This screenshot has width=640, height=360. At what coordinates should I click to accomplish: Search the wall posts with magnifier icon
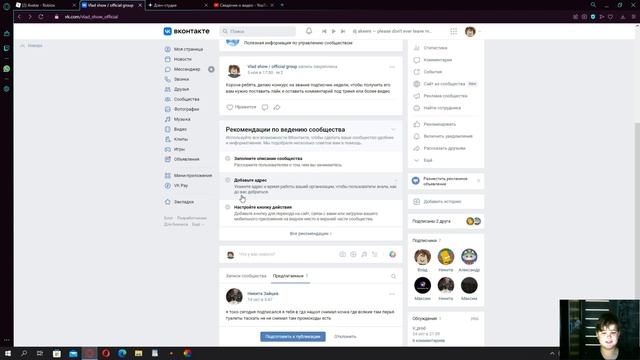[x=393, y=276]
